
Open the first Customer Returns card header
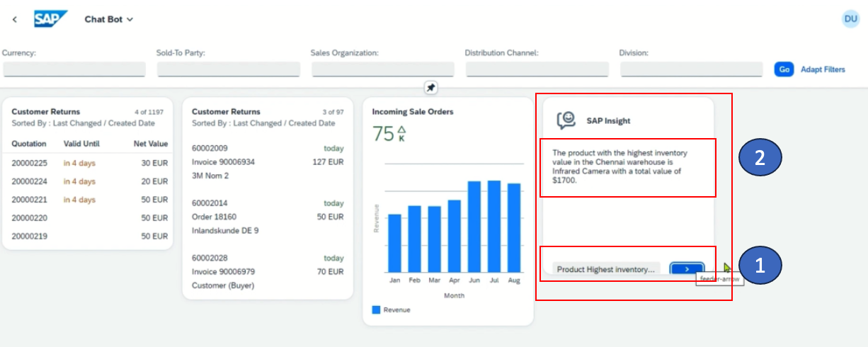(x=46, y=112)
